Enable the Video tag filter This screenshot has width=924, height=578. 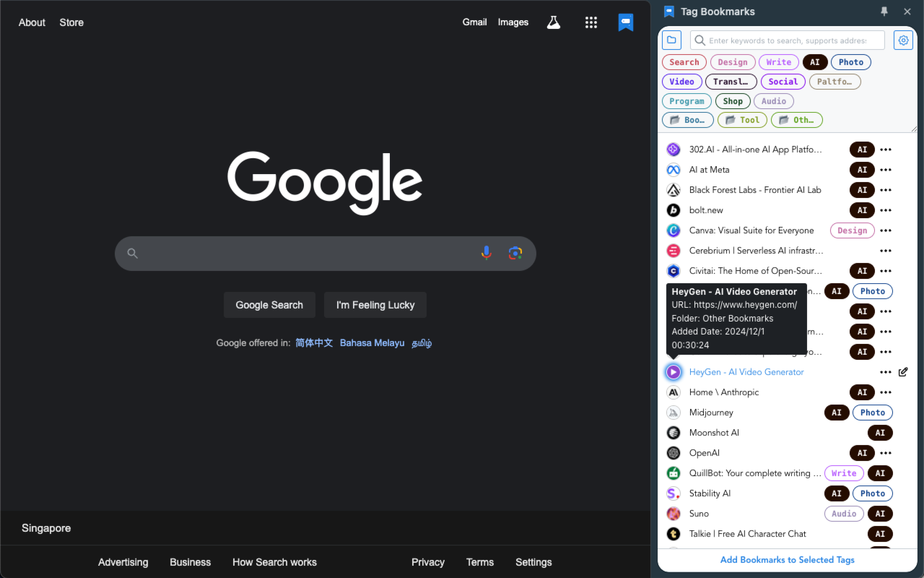pos(681,82)
